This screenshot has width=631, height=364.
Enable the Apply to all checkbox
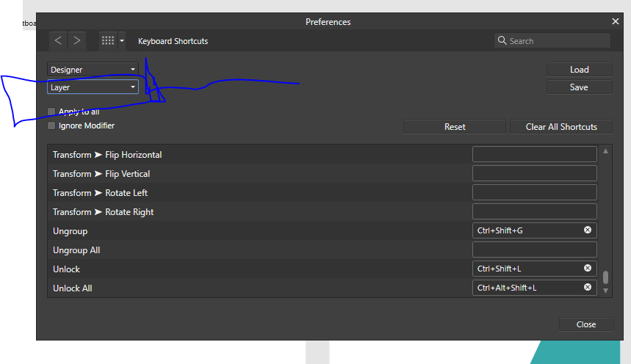pos(51,112)
